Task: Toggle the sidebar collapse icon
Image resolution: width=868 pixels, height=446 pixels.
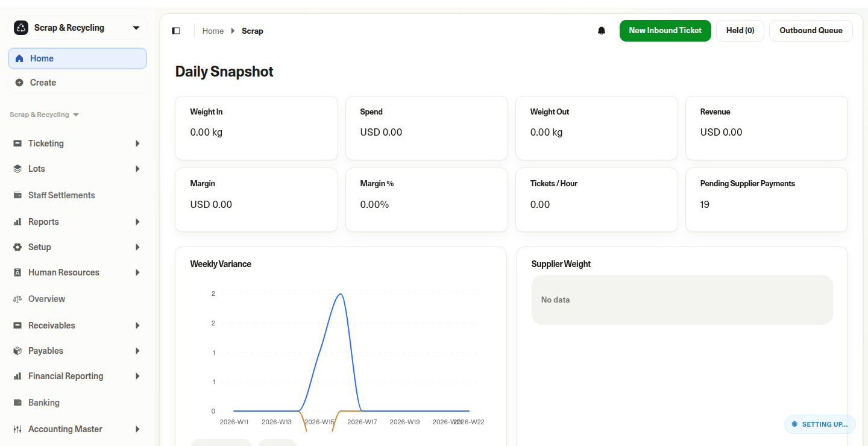Action: click(x=176, y=31)
